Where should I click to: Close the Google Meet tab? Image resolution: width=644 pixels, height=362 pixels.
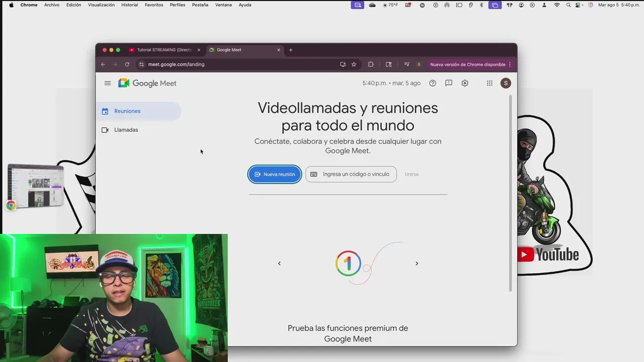279,50
